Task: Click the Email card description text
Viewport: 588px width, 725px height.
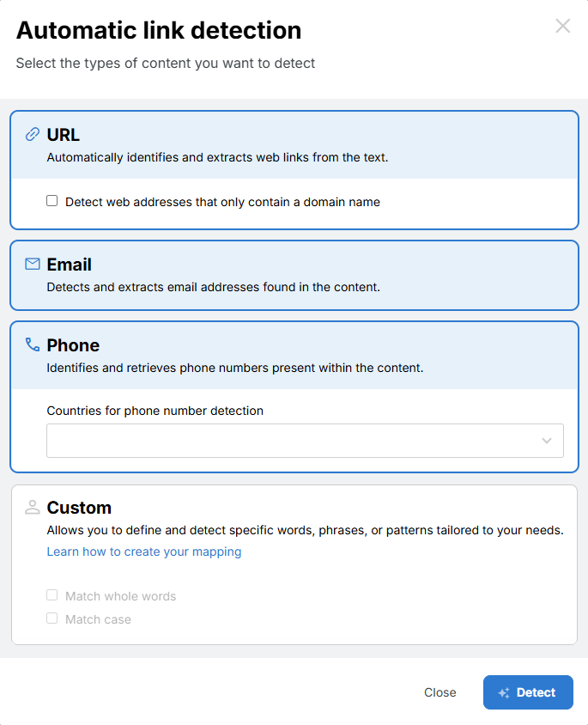Action: point(213,287)
